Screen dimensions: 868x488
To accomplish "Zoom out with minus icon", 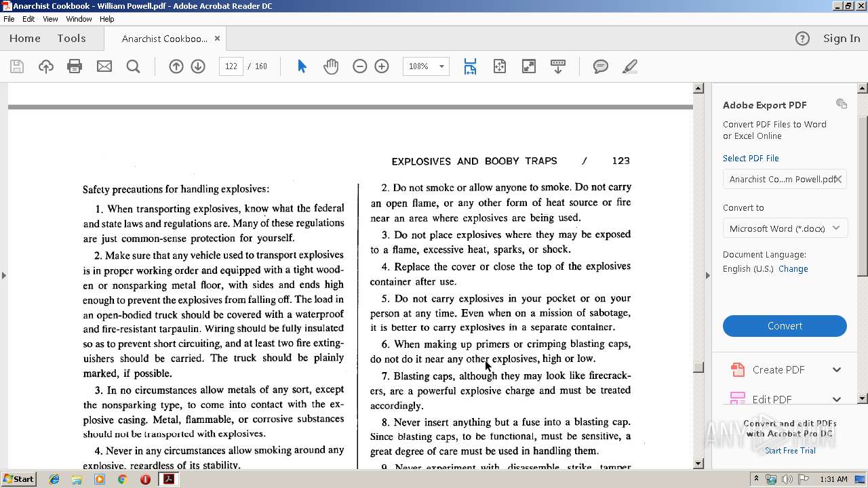I will (x=360, y=66).
